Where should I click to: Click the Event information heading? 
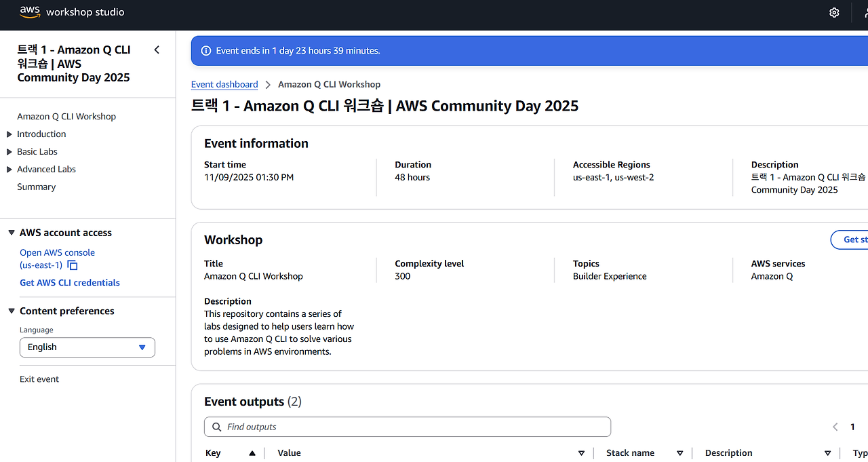point(256,144)
